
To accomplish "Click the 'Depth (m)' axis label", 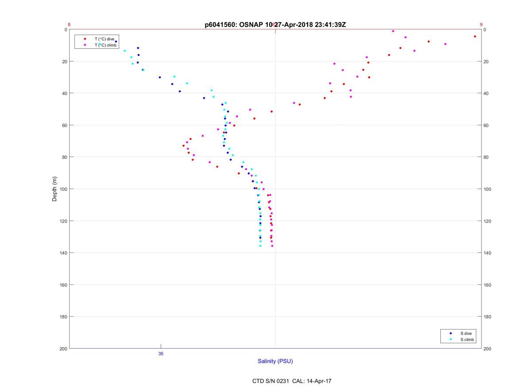I will pos(55,189).
